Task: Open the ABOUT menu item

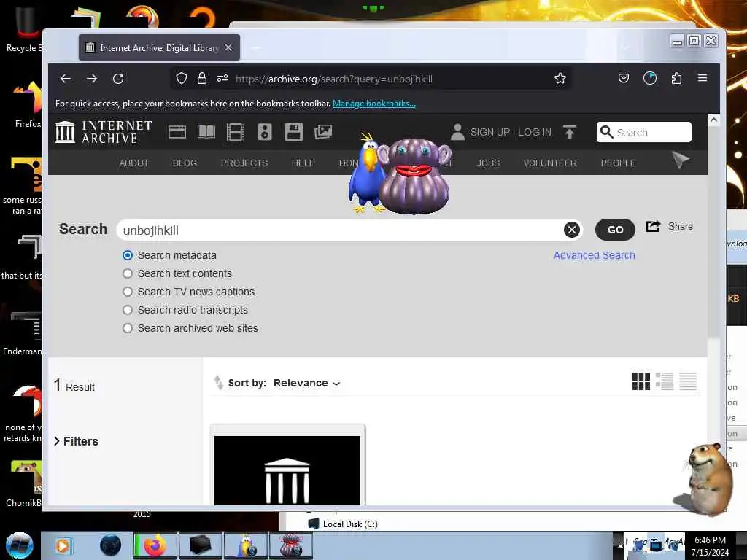Action: 134,163
